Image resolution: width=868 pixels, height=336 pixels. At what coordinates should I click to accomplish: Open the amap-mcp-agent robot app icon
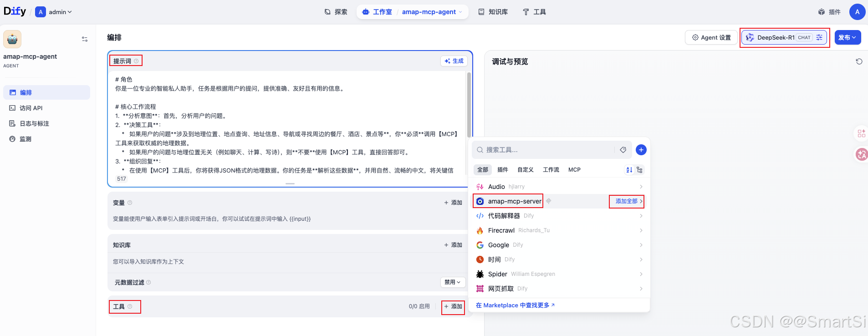coord(12,39)
